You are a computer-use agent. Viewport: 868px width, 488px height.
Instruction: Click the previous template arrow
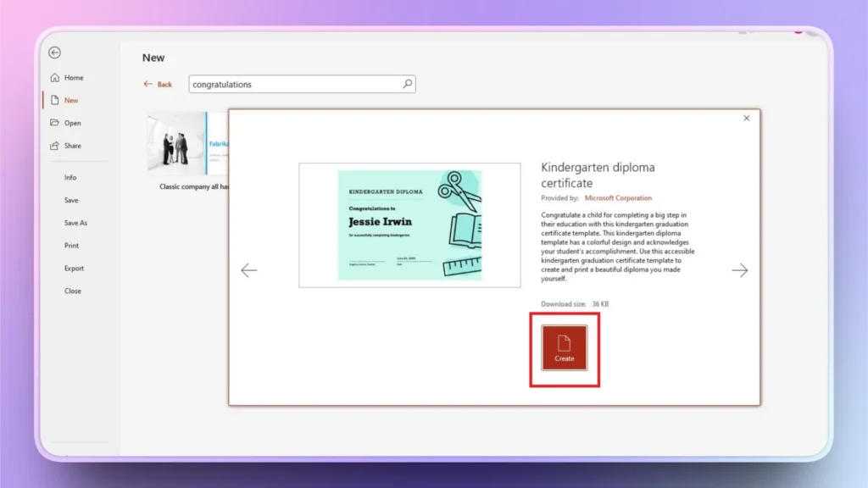pos(249,270)
